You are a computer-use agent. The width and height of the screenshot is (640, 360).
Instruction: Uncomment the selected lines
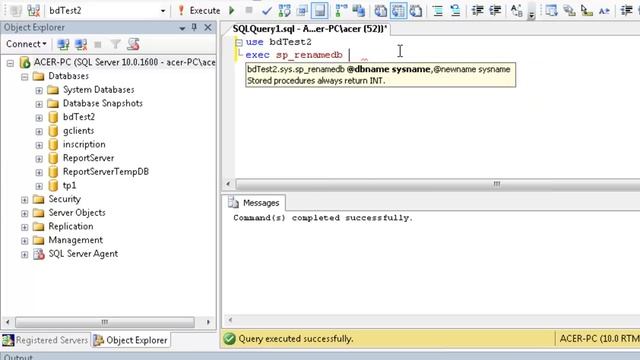click(x=455, y=11)
